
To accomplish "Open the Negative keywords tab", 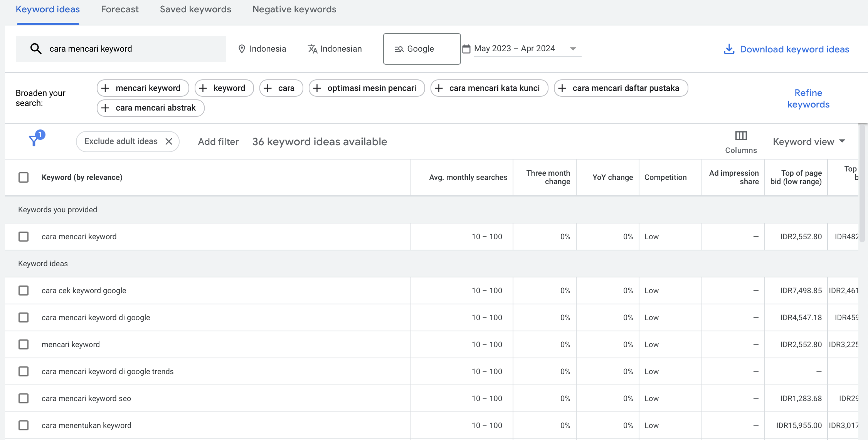I will point(294,9).
